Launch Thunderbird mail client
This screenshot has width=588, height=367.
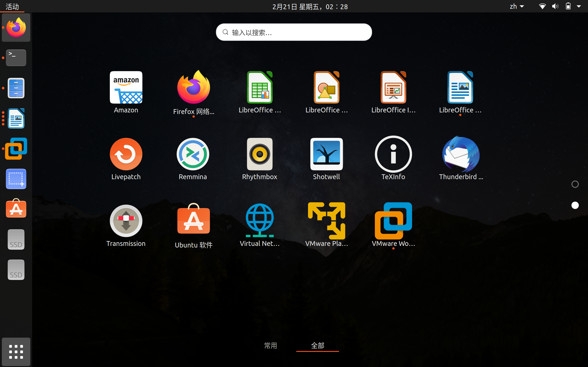(461, 154)
